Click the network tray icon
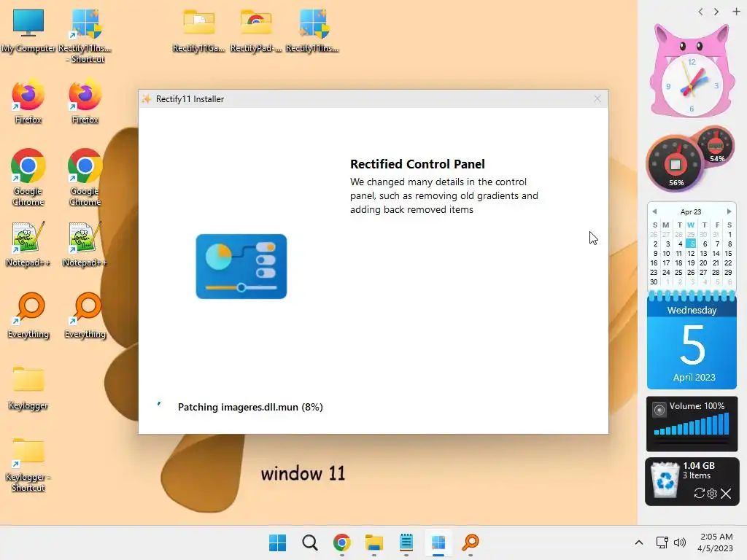Viewport: 747px width, 560px height. coord(662,542)
